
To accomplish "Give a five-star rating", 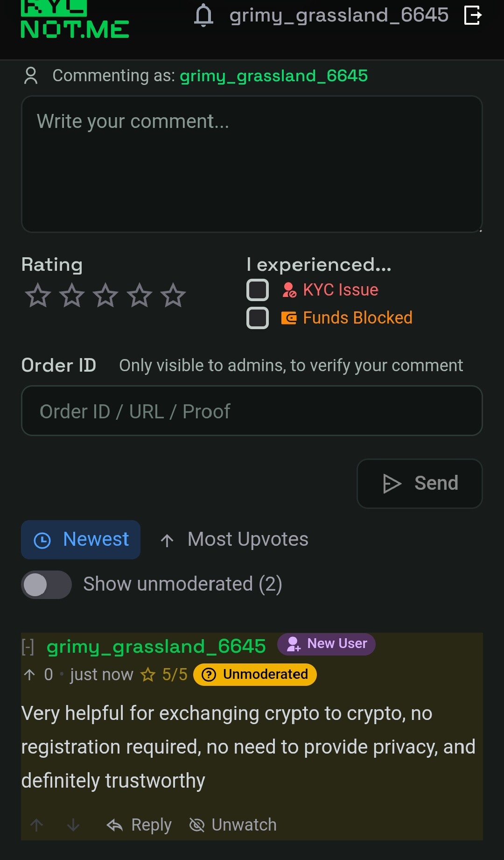I will coord(173,295).
